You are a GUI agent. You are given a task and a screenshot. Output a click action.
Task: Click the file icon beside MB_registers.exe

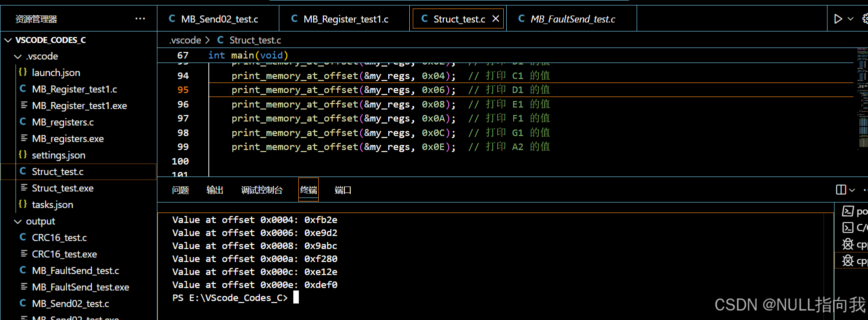23,138
